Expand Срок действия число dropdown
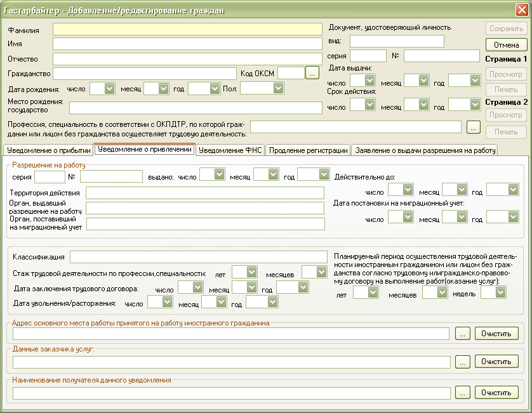The width and height of the screenshot is (532, 413). click(370, 105)
